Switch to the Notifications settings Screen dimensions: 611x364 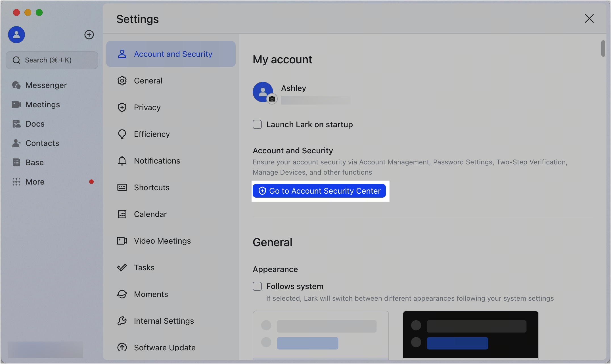[x=157, y=161]
